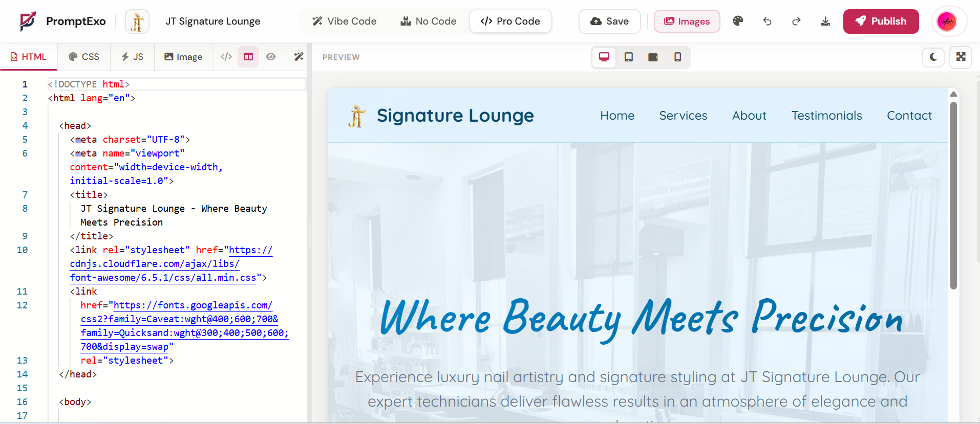The height and width of the screenshot is (424, 980).
Task: Expand preview to fullscreen
Action: click(961, 57)
